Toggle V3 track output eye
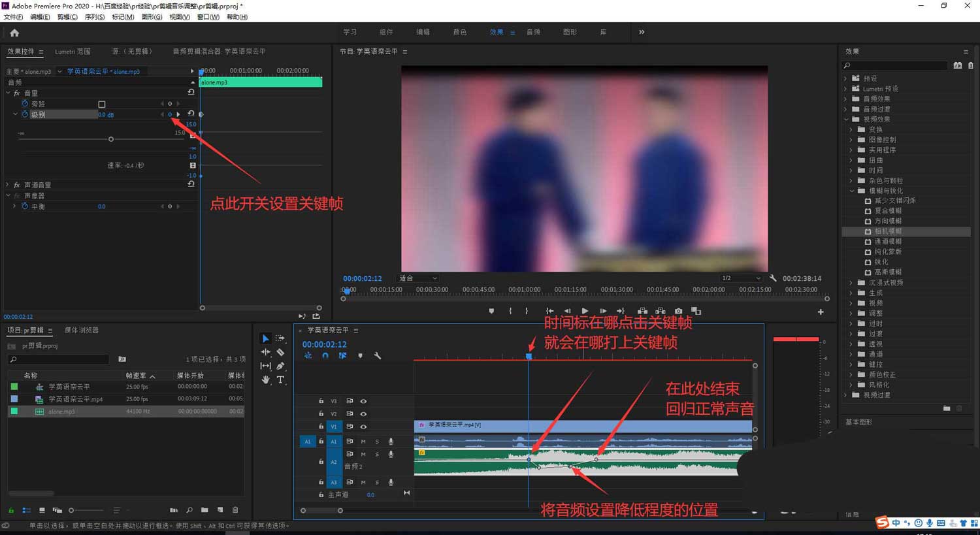The image size is (980, 535). click(x=363, y=401)
